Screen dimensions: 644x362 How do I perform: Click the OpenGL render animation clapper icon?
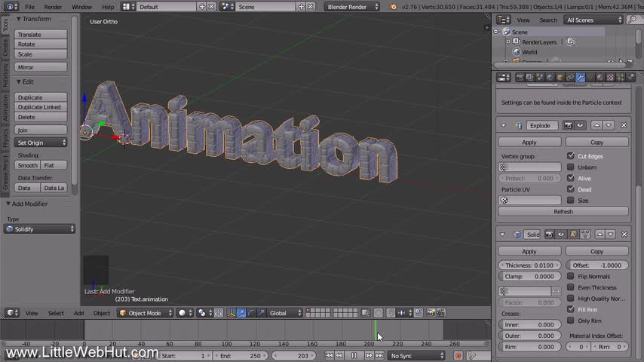tap(440, 313)
